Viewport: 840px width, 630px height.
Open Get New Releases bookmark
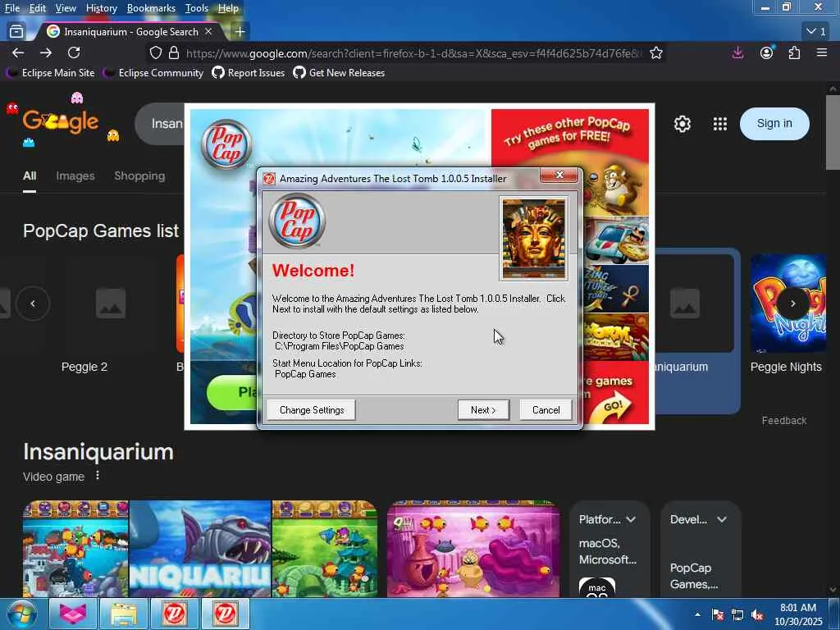pos(339,73)
